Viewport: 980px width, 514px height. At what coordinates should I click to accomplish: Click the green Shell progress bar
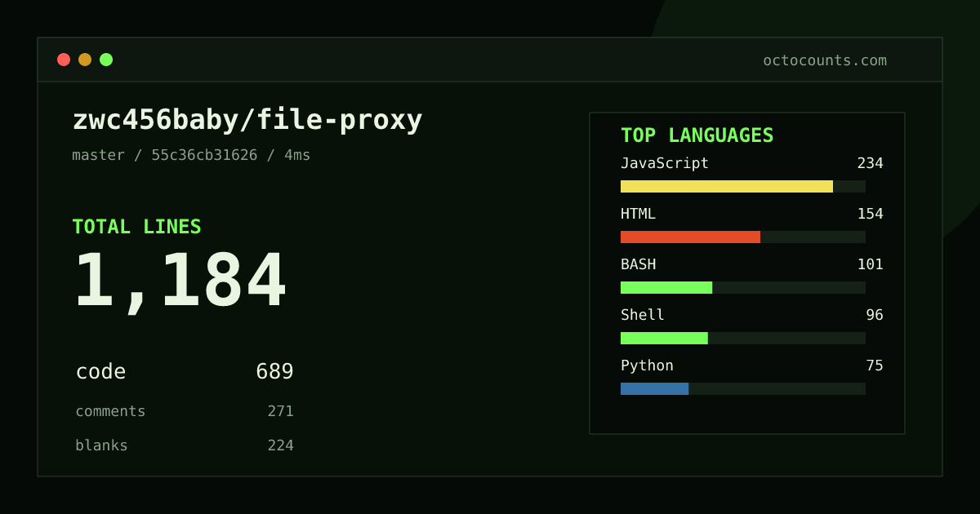664,338
